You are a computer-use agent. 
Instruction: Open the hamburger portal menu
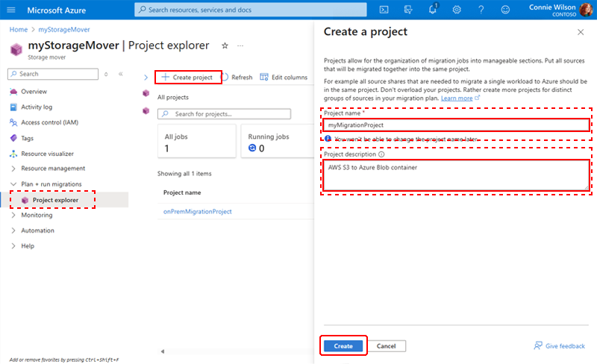point(11,10)
